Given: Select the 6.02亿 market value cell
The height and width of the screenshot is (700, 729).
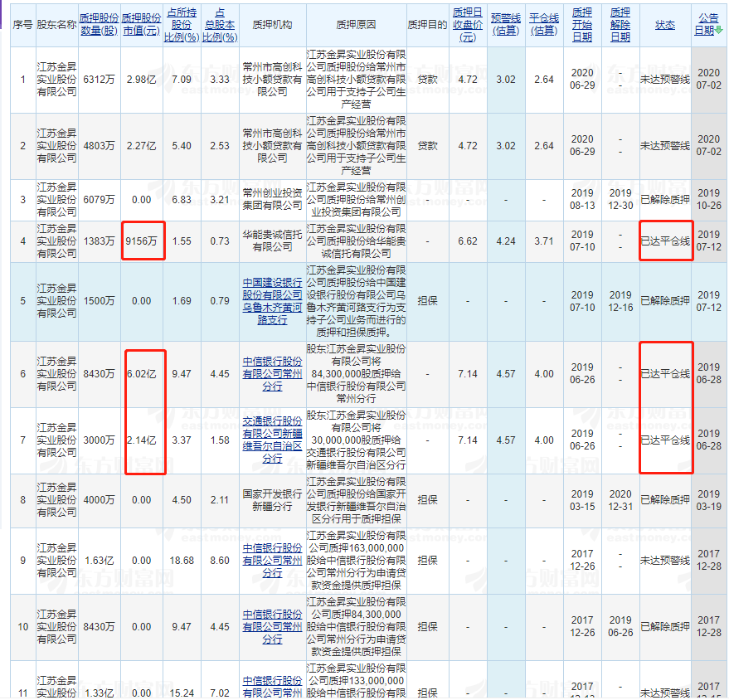Looking at the screenshot, I should [141, 374].
